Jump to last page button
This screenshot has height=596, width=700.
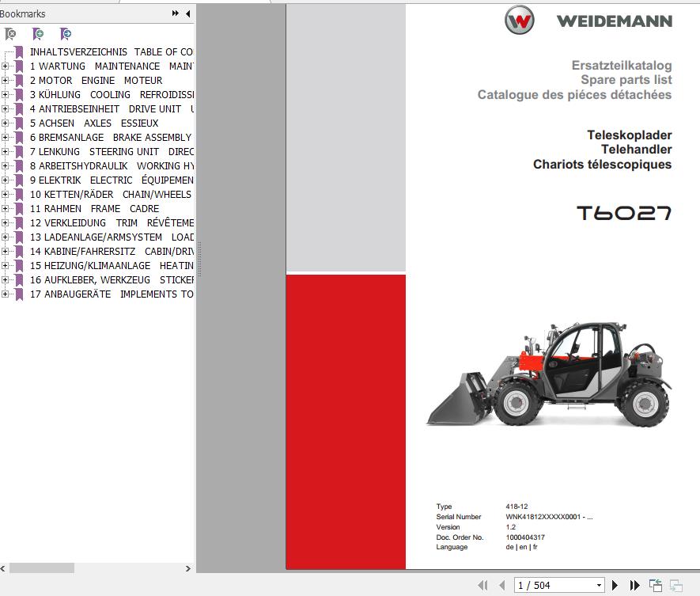(634, 585)
